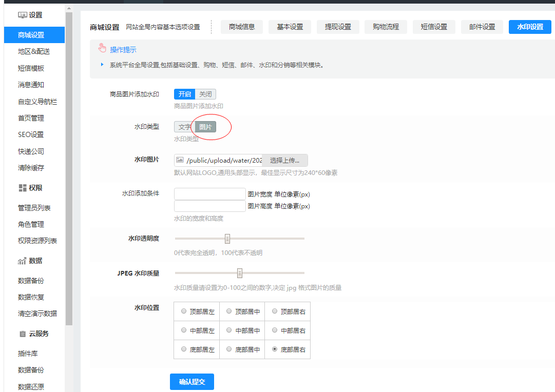Open the 邮件设置 tab
This screenshot has width=555, height=392.
click(x=482, y=27)
